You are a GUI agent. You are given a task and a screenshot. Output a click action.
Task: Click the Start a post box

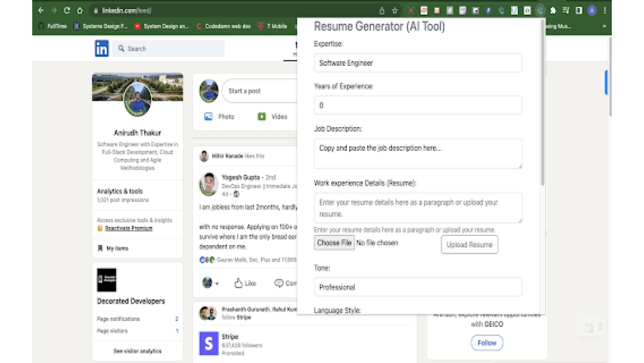(260, 91)
